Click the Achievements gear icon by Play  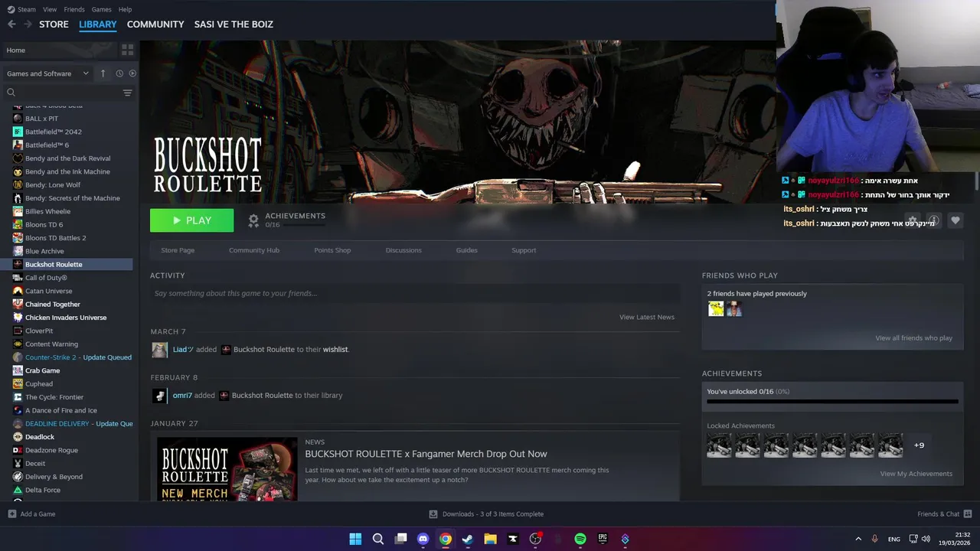pos(253,220)
